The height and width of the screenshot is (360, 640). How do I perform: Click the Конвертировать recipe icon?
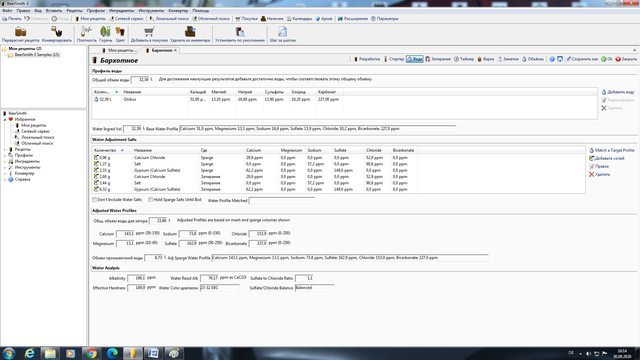tap(57, 34)
